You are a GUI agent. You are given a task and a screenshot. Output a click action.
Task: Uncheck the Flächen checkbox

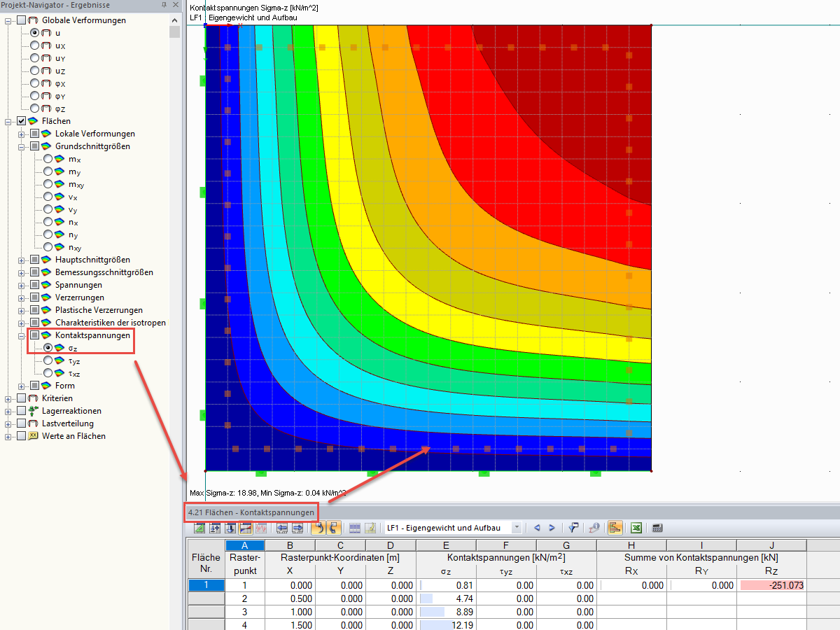21,121
